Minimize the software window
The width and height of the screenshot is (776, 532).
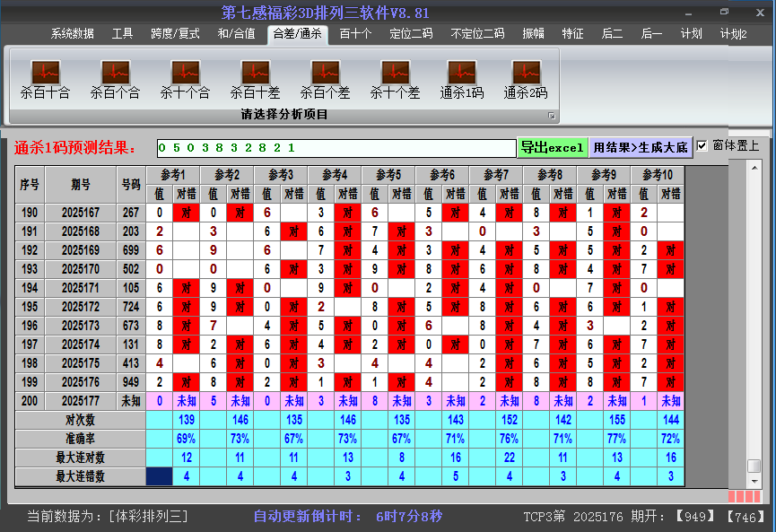coord(688,13)
